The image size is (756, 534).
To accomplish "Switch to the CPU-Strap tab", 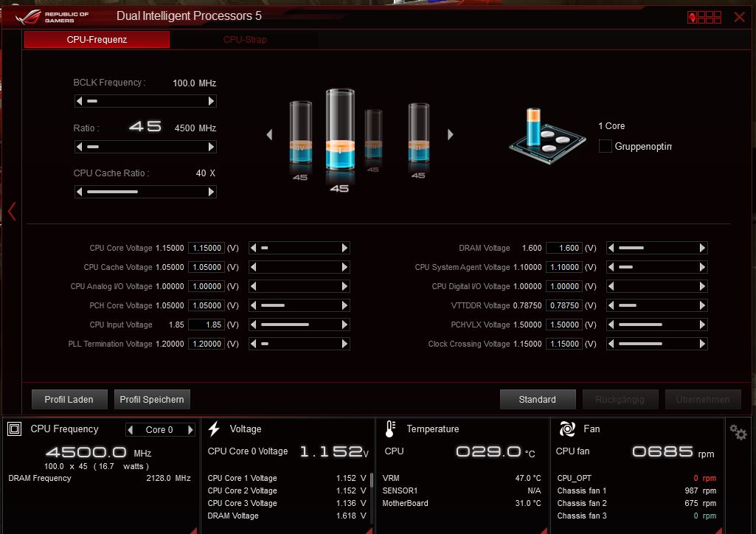I will point(244,40).
